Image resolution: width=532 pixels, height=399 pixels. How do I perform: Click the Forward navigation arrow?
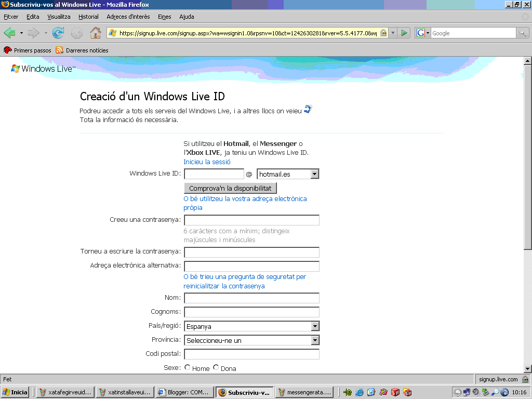33,33
